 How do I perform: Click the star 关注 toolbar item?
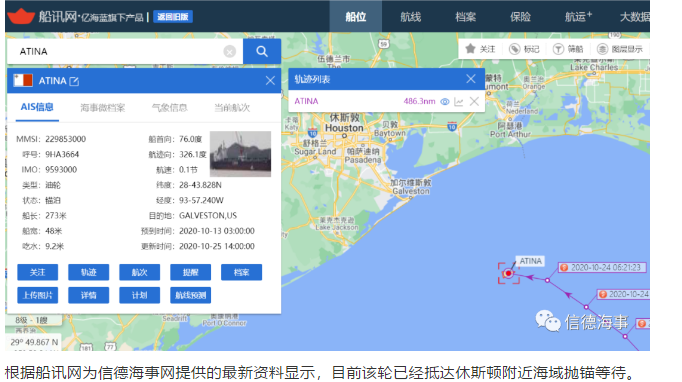[x=480, y=49]
